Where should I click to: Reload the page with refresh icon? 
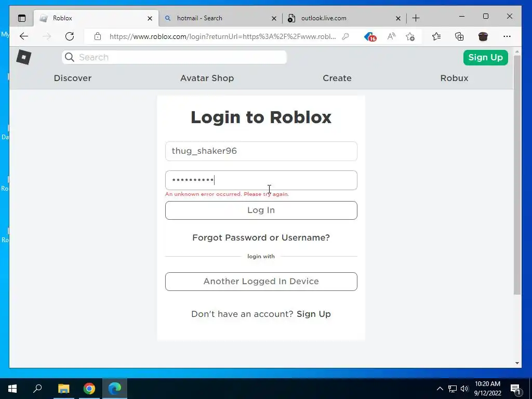tap(70, 36)
